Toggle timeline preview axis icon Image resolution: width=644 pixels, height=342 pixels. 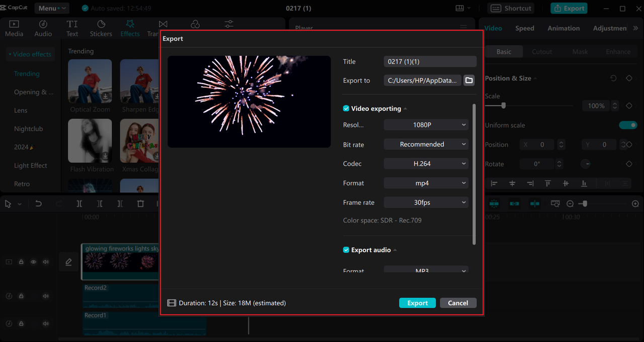coord(555,203)
